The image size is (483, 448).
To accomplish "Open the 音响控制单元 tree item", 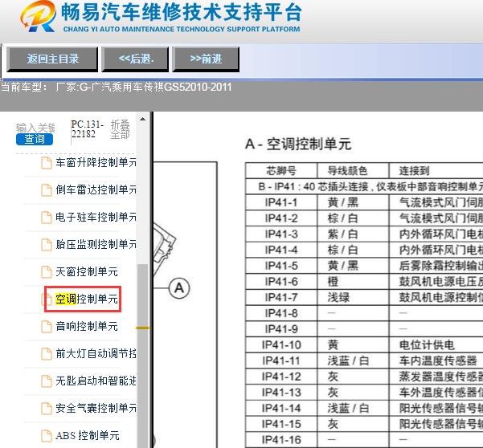I will pyautogui.click(x=87, y=327).
